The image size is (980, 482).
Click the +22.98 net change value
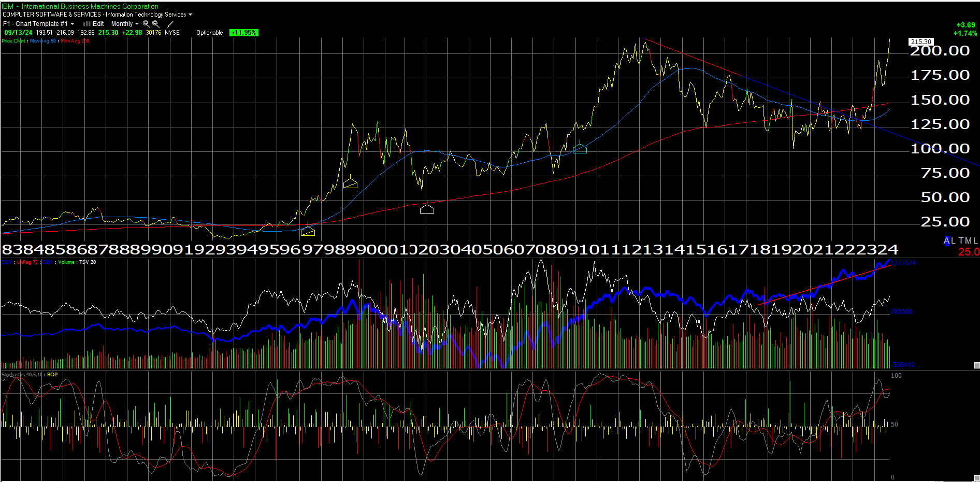(x=132, y=32)
